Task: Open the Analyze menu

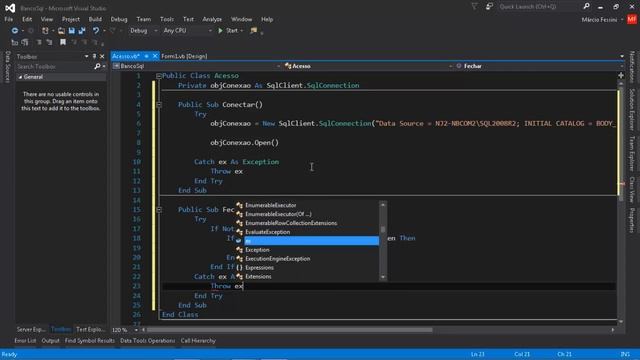Action: coord(212,19)
